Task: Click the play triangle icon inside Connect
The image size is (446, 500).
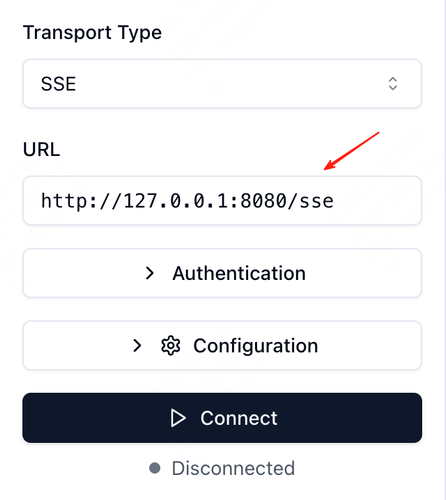Action: (x=178, y=418)
